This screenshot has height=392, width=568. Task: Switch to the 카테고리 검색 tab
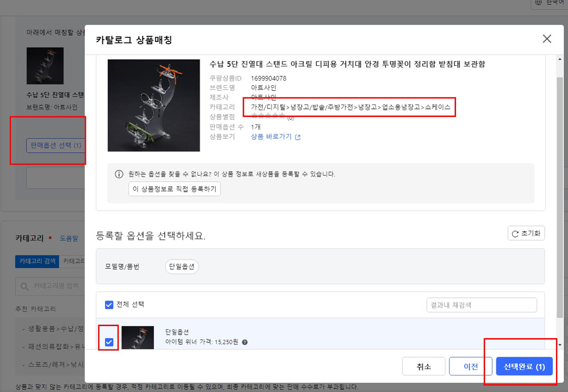coord(37,261)
